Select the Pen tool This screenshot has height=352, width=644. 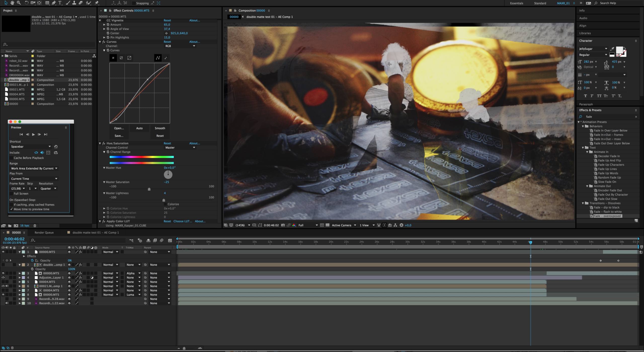point(54,3)
